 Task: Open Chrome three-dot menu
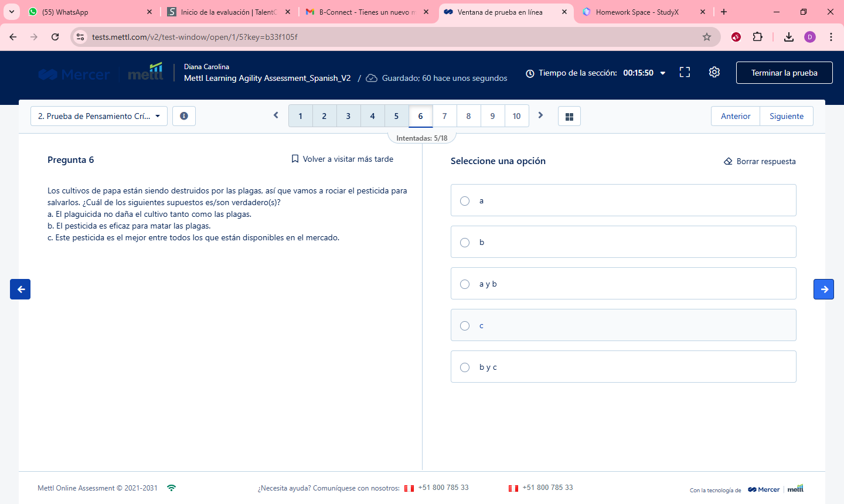pos(831,37)
